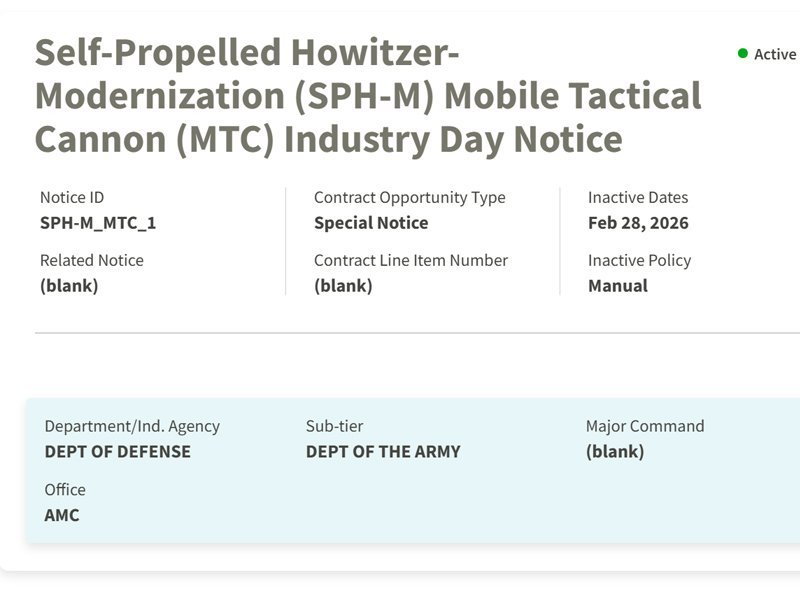Screen dimensions: 800x600
Task: Click the Contract Opportunity Type label
Action: tap(410, 198)
